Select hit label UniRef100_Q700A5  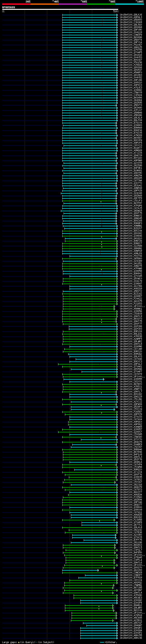click(131, 276)
